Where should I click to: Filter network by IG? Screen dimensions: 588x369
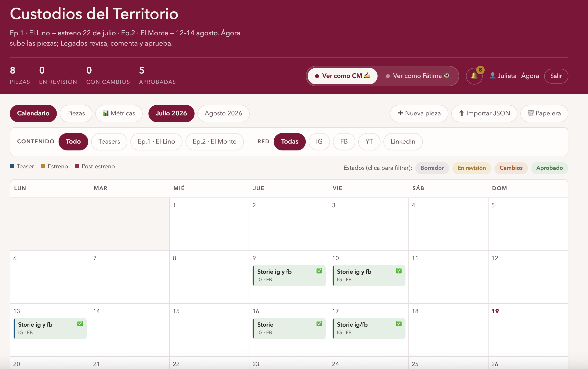[319, 142]
